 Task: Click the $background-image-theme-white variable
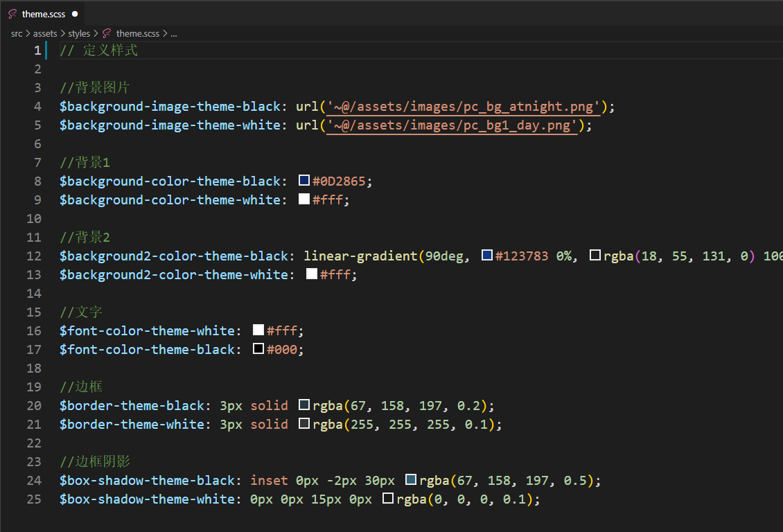[x=170, y=125]
